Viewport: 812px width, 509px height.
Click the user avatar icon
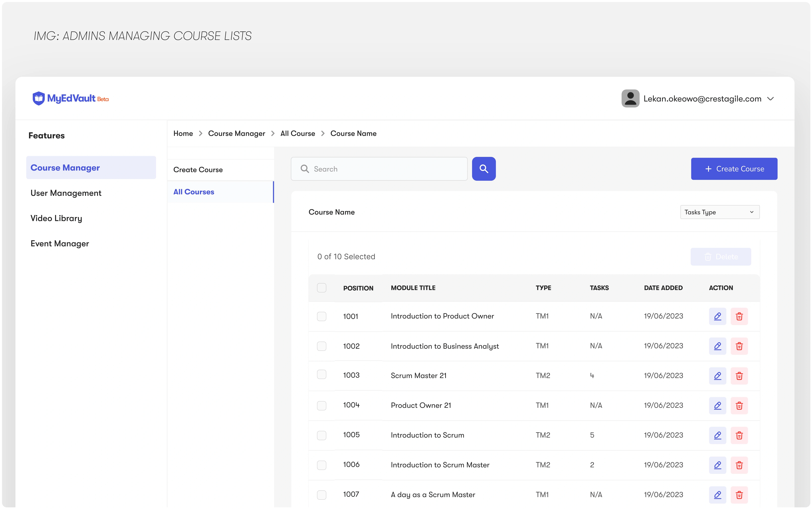630,98
